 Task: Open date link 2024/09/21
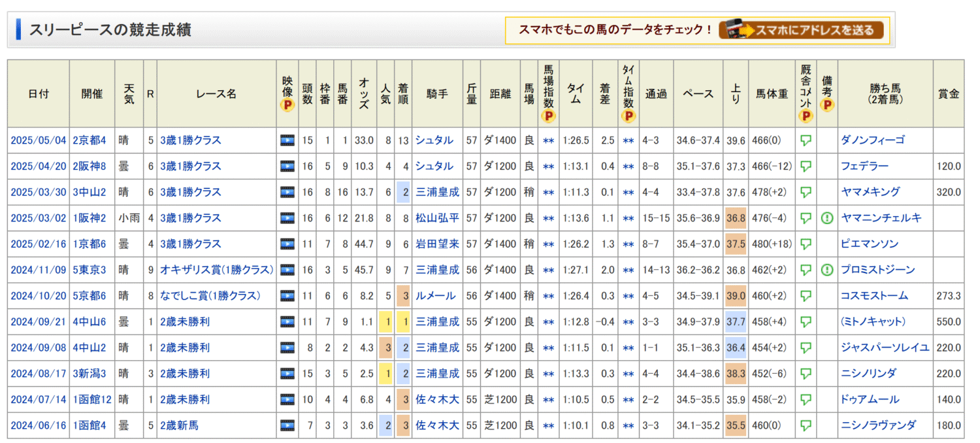tap(39, 321)
